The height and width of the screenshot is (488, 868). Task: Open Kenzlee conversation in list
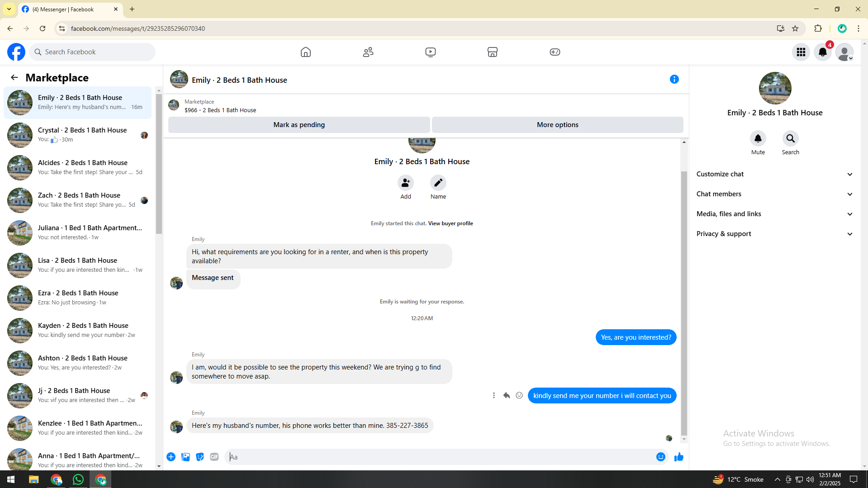pos(77,428)
